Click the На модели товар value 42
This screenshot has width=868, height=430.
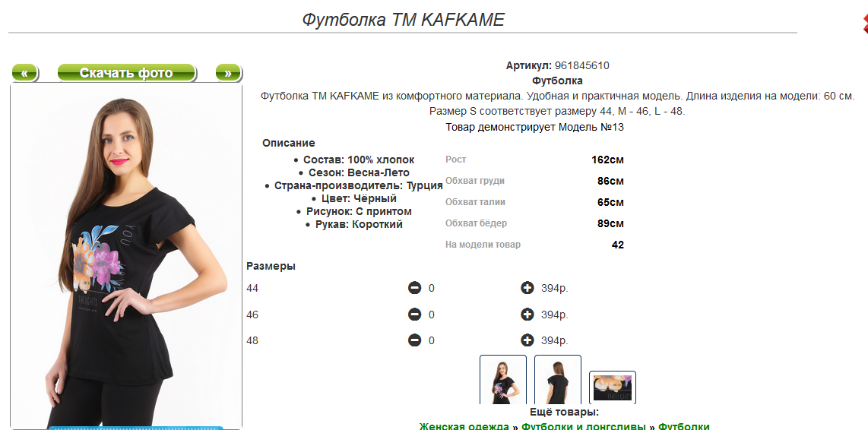(618, 245)
